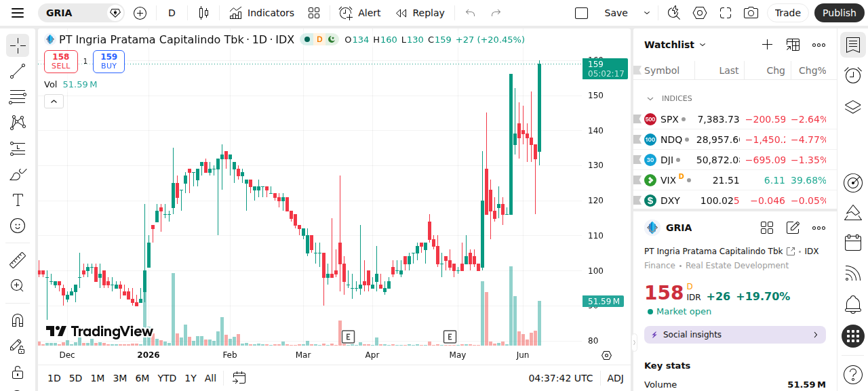Open the notifications bell icon
The width and height of the screenshot is (868, 391).
click(x=853, y=305)
